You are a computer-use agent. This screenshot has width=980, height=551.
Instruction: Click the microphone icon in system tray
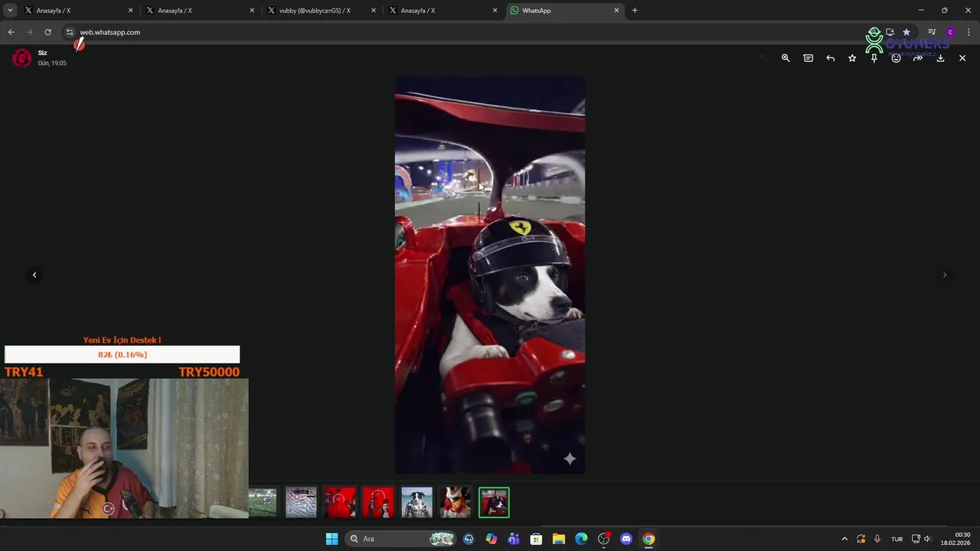tap(877, 539)
